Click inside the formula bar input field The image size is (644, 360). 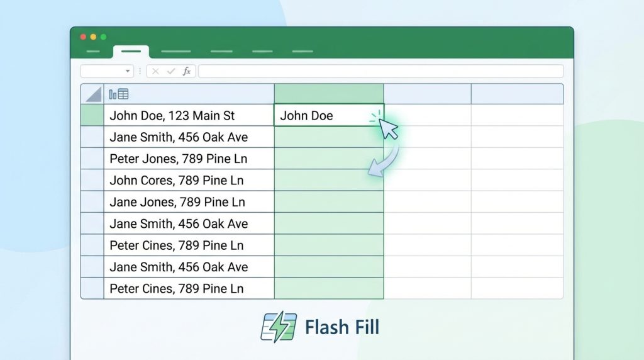[380, 71]
